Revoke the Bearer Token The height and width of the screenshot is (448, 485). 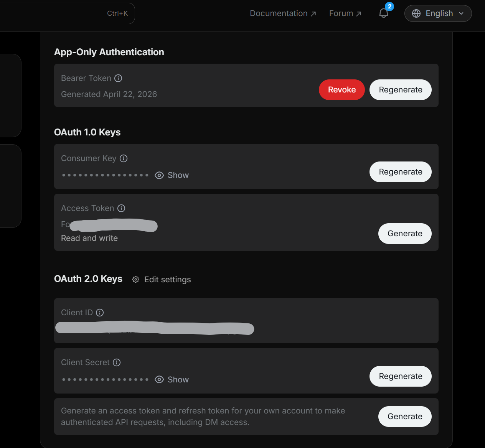[x=341, y=90]
